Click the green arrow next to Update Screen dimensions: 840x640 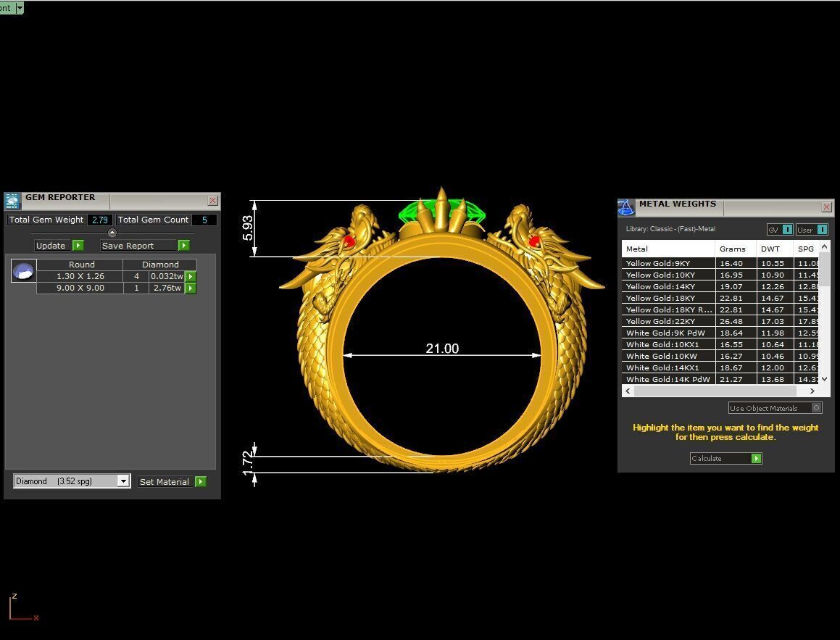(78, 245)
